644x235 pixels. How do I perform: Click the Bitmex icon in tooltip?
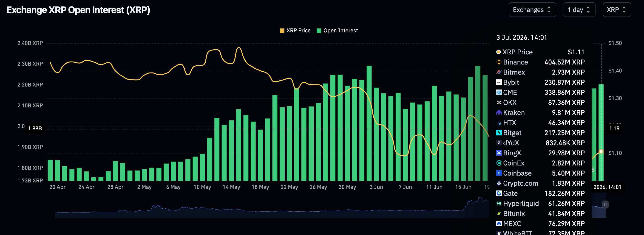(x=499, y=72)
